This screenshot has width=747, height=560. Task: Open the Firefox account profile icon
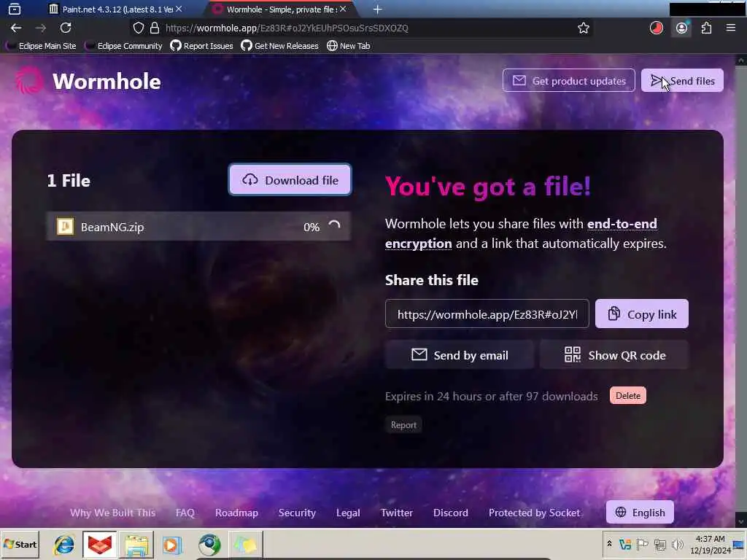[x=682, y=28]
